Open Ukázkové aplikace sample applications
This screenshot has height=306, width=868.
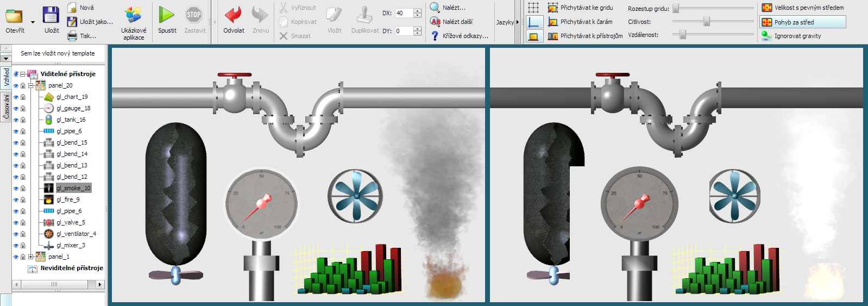133,16
